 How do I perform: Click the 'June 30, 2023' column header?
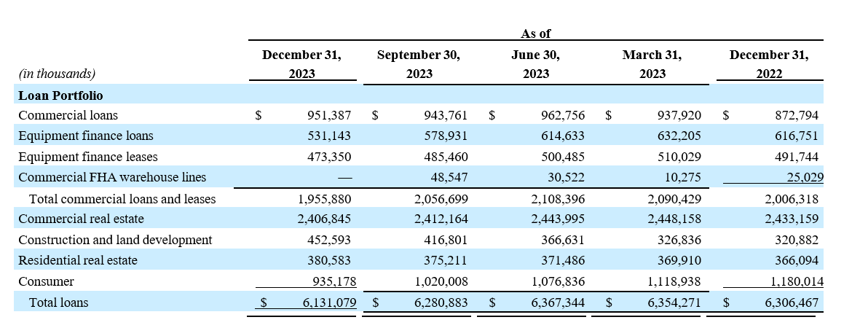(x=535, y=64)
